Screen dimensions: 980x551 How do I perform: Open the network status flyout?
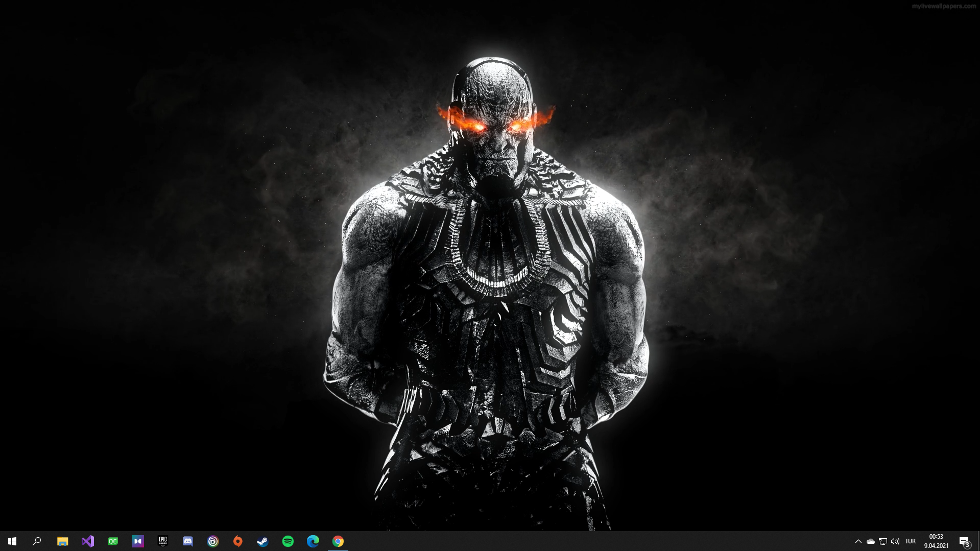[883, 541]
